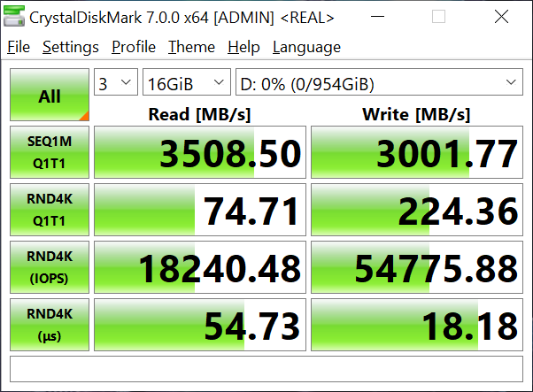533x392 pixels.
Task: Click SEQ1M read result 3508.50
Action: (200, 152)
